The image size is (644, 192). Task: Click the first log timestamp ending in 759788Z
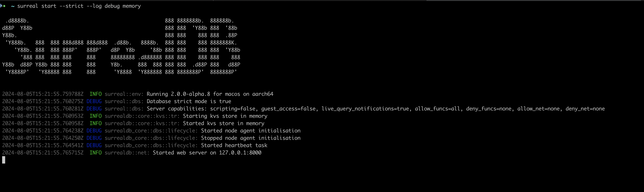[43, 94]
